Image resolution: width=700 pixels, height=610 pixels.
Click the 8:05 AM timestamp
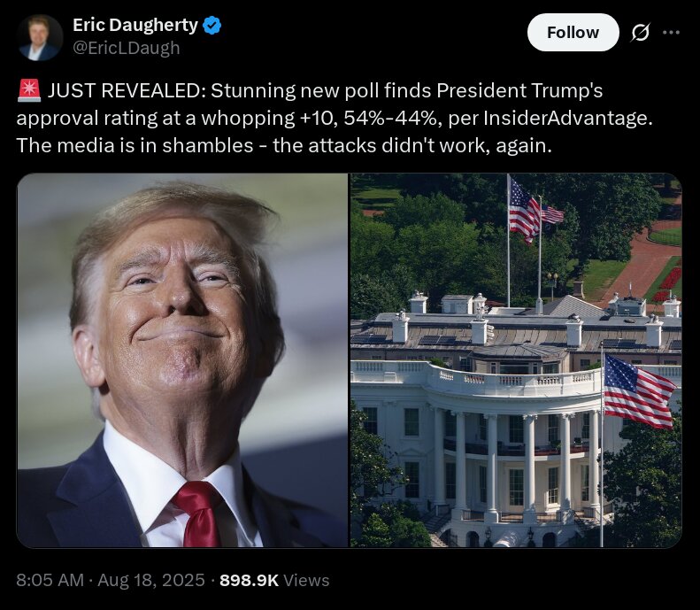click(50, 580)
